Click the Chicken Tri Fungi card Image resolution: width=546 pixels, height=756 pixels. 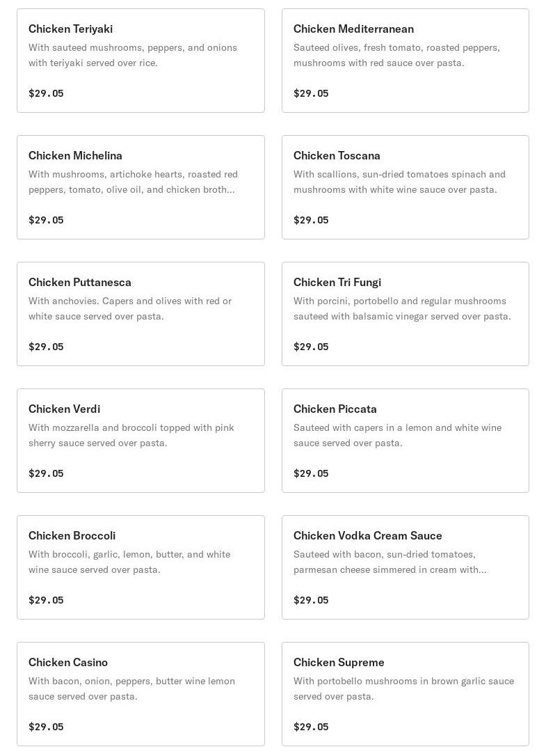pos(337,282)
